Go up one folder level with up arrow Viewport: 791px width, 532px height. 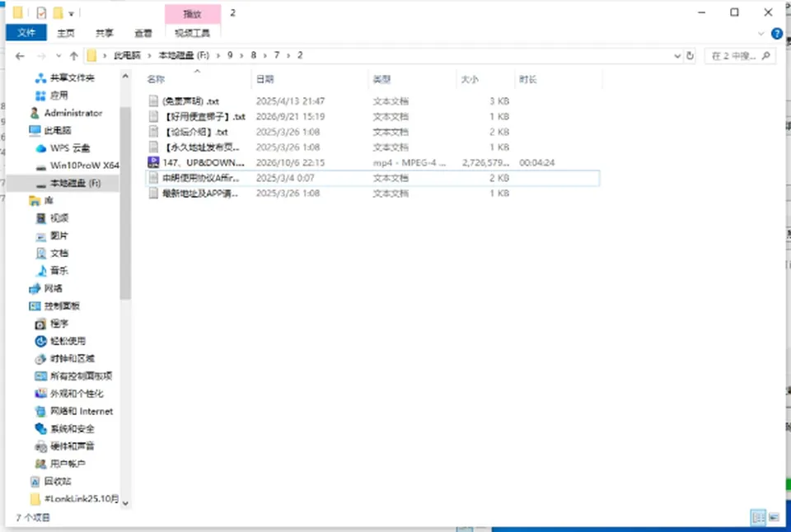[x=73, y=56]
